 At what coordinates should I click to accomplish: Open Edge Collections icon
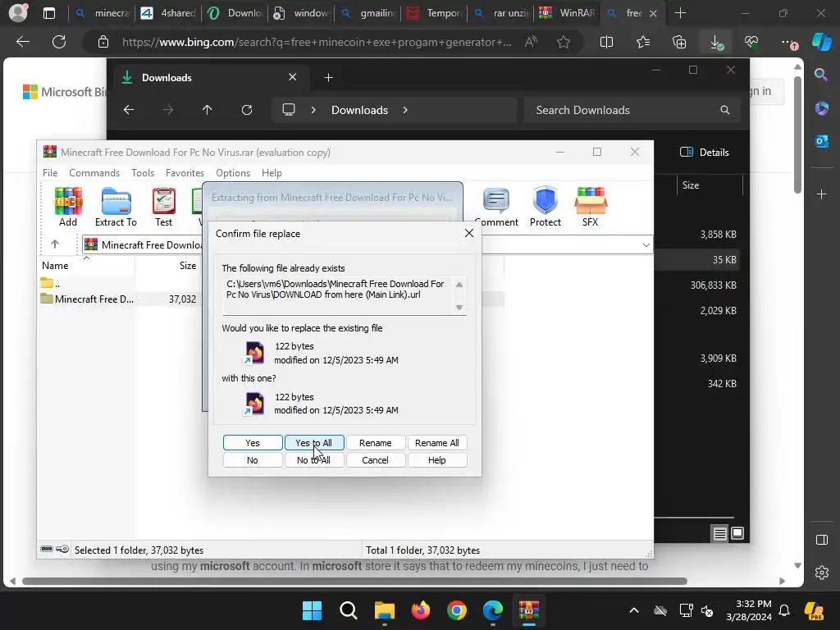[x=679, y=42]
